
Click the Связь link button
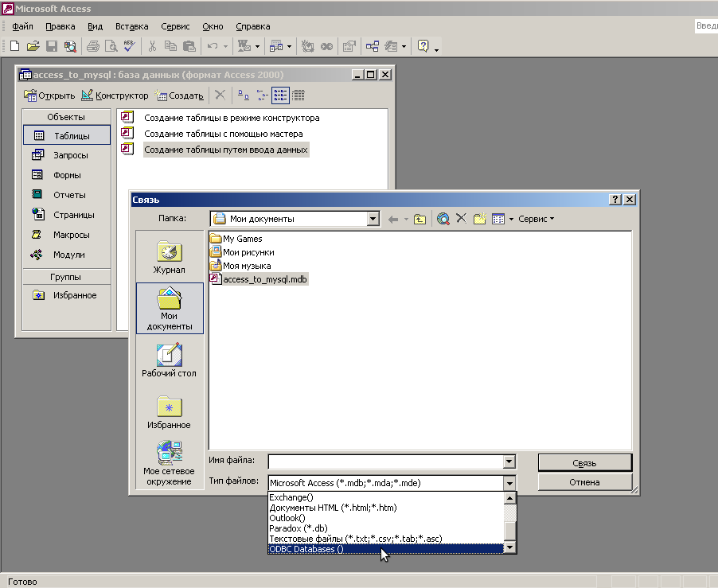[x=585, y=463]
